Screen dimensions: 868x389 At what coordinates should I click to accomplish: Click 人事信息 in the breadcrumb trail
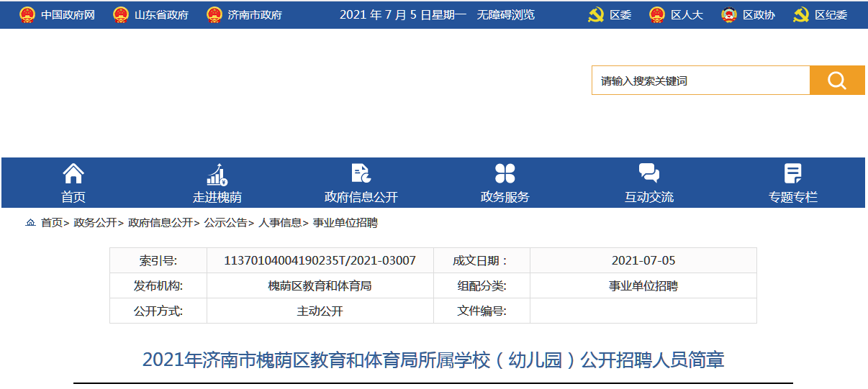coord(280,223)
